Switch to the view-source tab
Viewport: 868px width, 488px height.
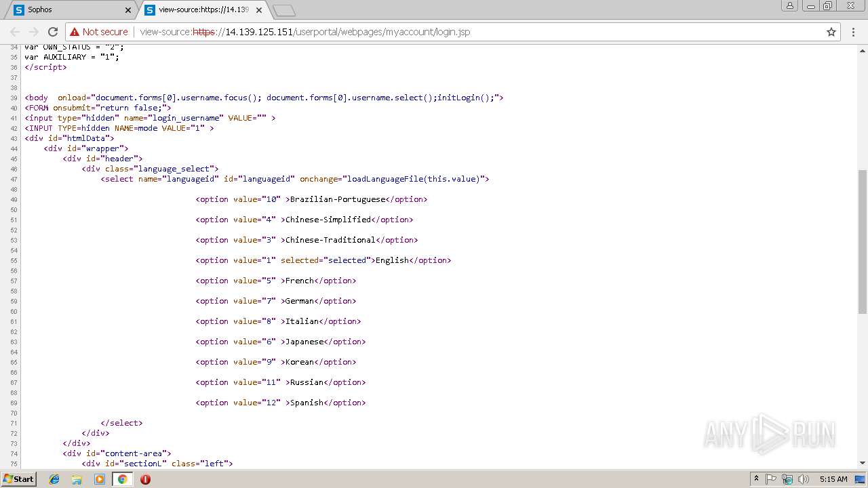(202, 10)
